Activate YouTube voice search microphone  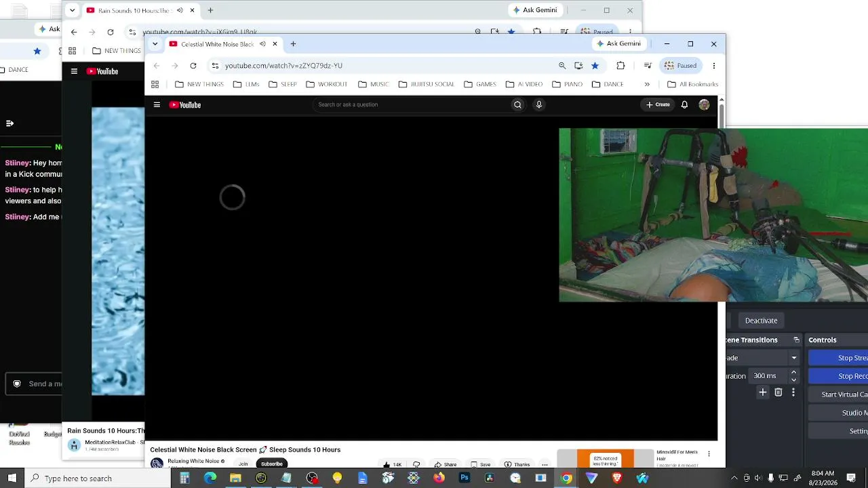point(539,105)
